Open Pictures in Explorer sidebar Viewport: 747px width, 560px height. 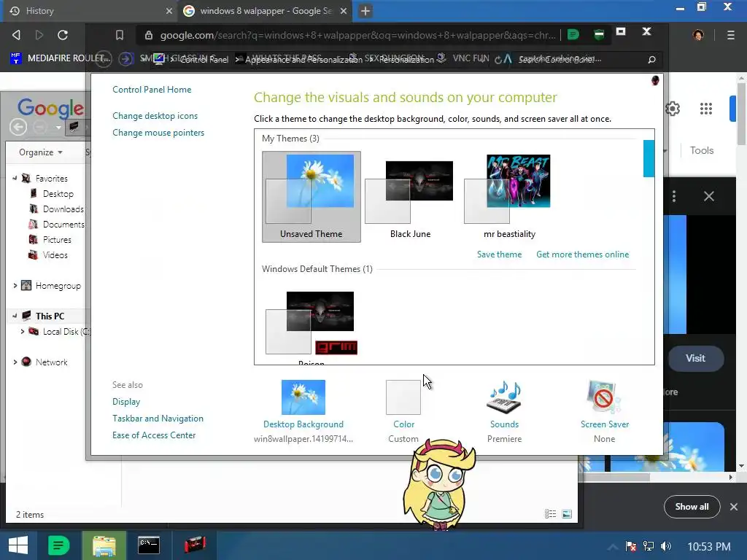[57, 239]
